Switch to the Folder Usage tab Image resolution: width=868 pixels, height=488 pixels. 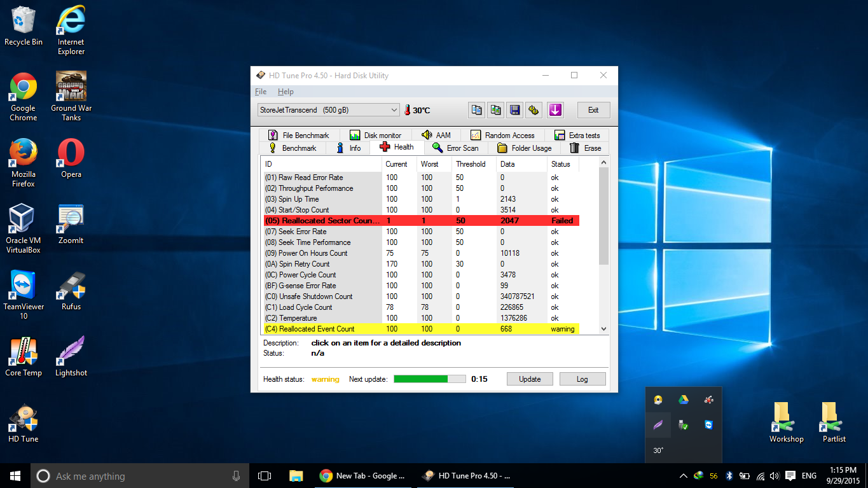[x=525, y=148]
